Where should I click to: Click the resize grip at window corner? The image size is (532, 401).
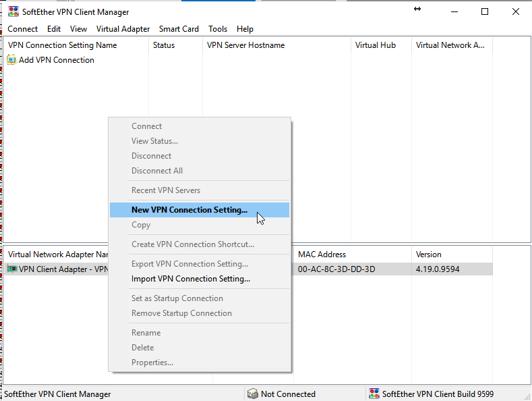click(527, 397)
